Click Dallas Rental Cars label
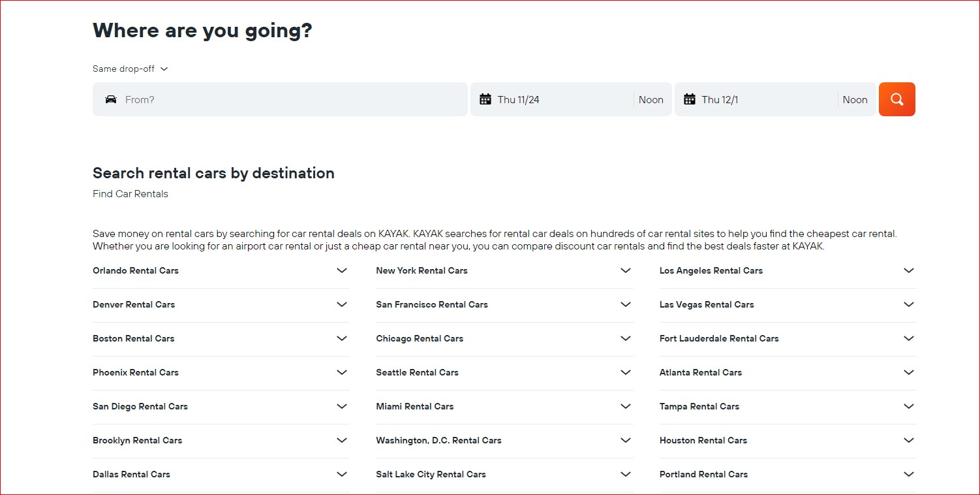This screenshot has width=980, height=495. 131,474
